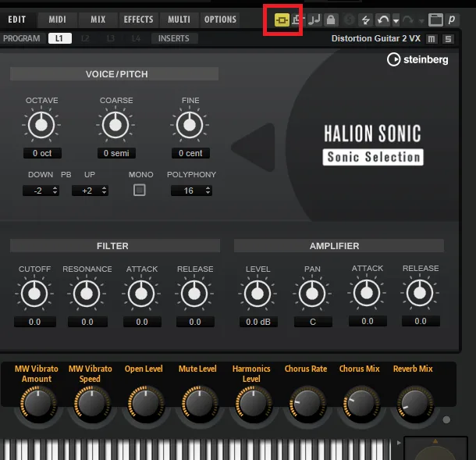Click the program name Distortion Guitar 2 VX
Image resolution: width=476 pixels, height=460 pixels.
pyautogui.click(x=376, y=38)
